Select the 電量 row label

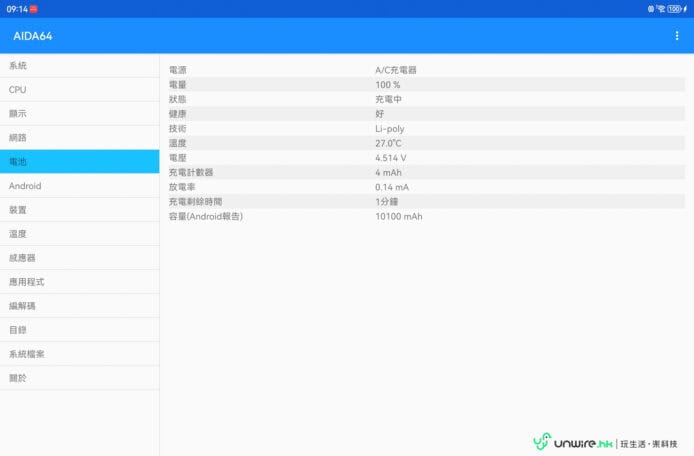coord(177,85)
